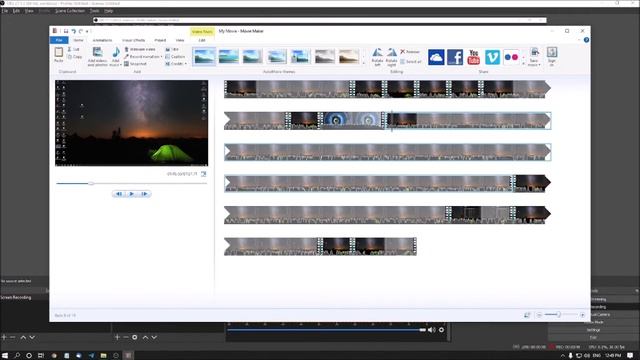Switch to the Edit tab

(202, 40)
